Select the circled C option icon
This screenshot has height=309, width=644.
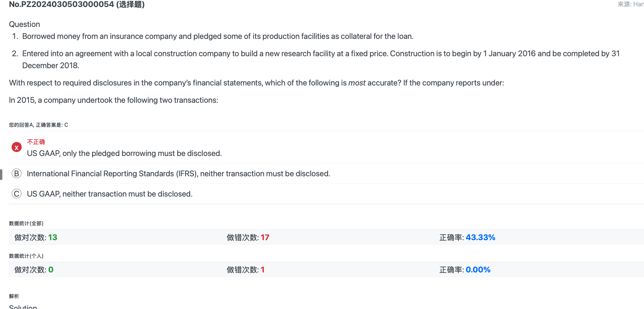click(x=17, y=194)
